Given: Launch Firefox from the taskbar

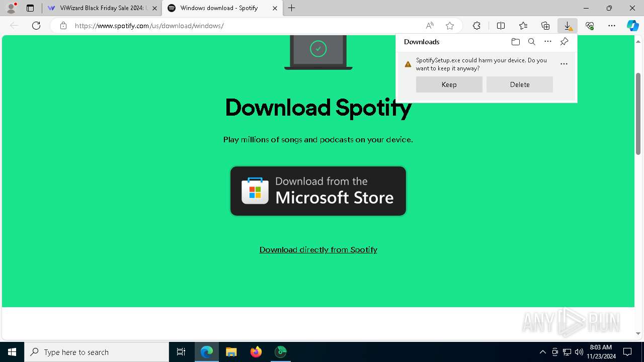Looking at the screenshot, I should [x=256, y=352].
